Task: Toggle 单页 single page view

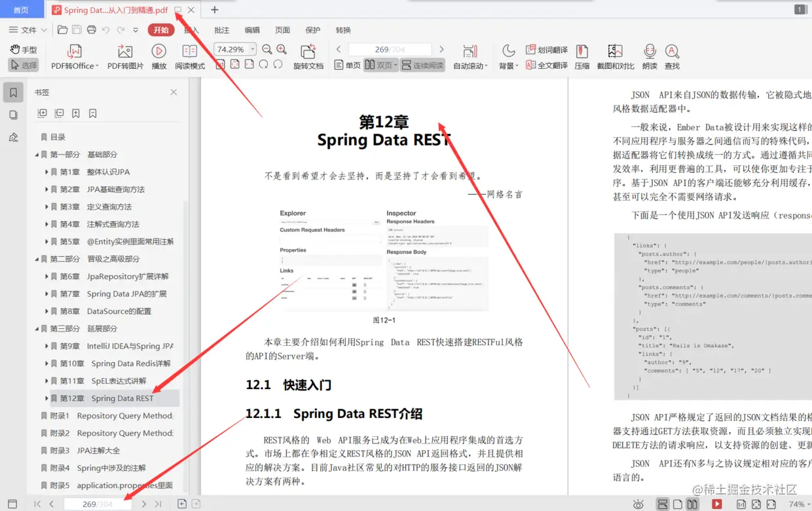Action: click(x=348, y=66)
